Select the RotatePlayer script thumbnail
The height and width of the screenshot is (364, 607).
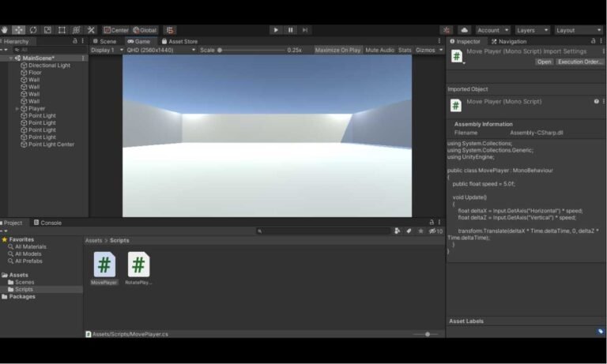pyautogui.click(x=138, y=265)
